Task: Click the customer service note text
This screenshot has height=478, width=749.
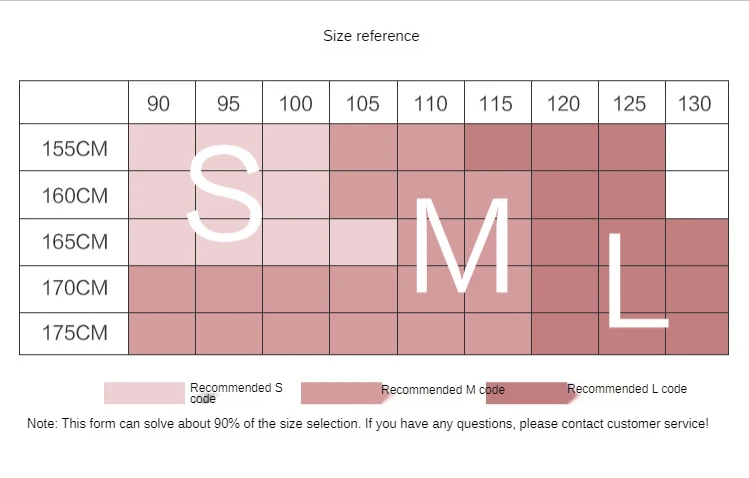Action: (x=368, y=424)
